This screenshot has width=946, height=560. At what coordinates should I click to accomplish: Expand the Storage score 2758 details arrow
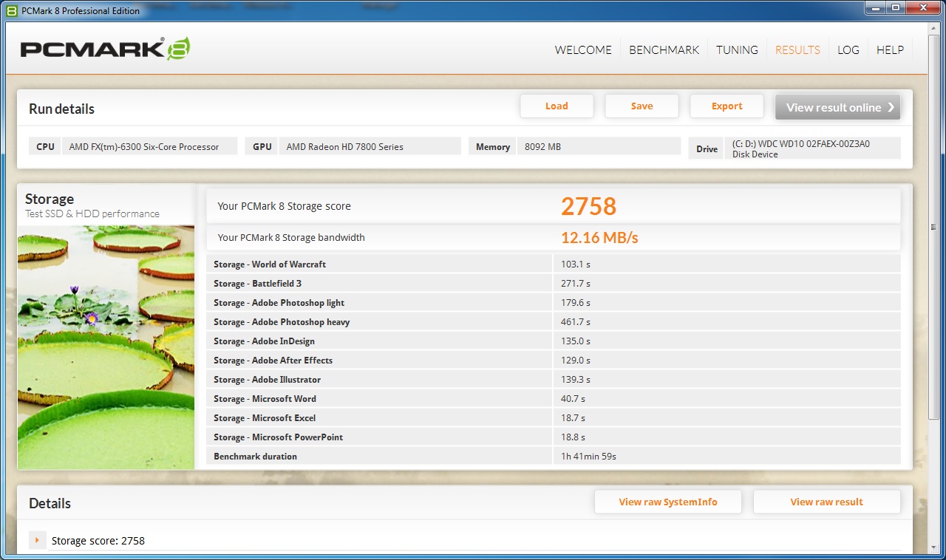38,540
